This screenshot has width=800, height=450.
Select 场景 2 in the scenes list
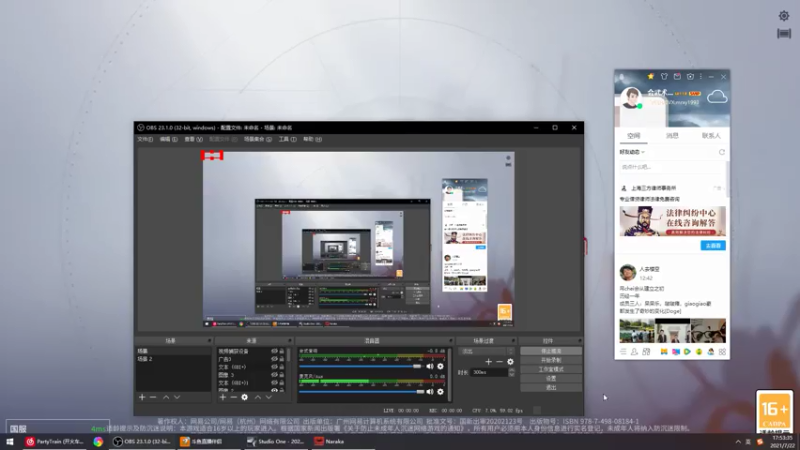[173, 359]
